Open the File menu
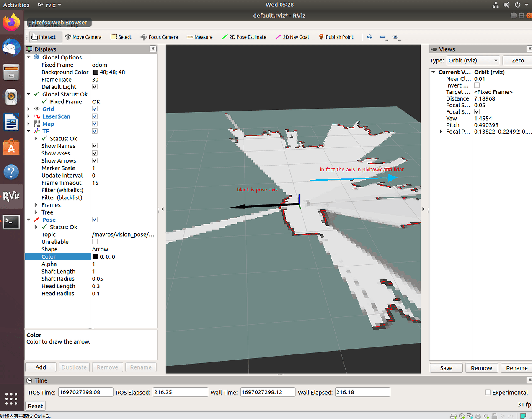Viewport: 532px width, 419px height. pos(33,25)
